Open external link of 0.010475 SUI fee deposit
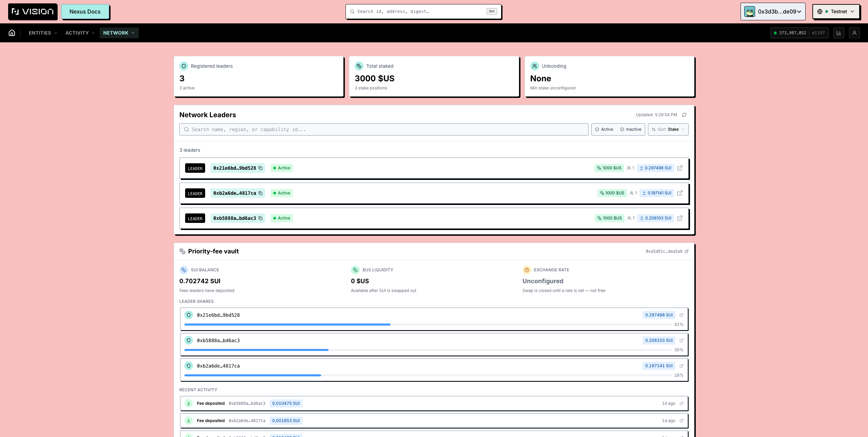The width and height of the screenshot is (868, 437). click(682, 403)
